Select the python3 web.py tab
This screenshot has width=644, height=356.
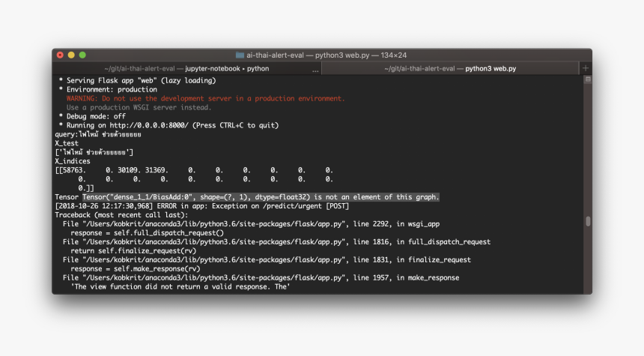450,69
